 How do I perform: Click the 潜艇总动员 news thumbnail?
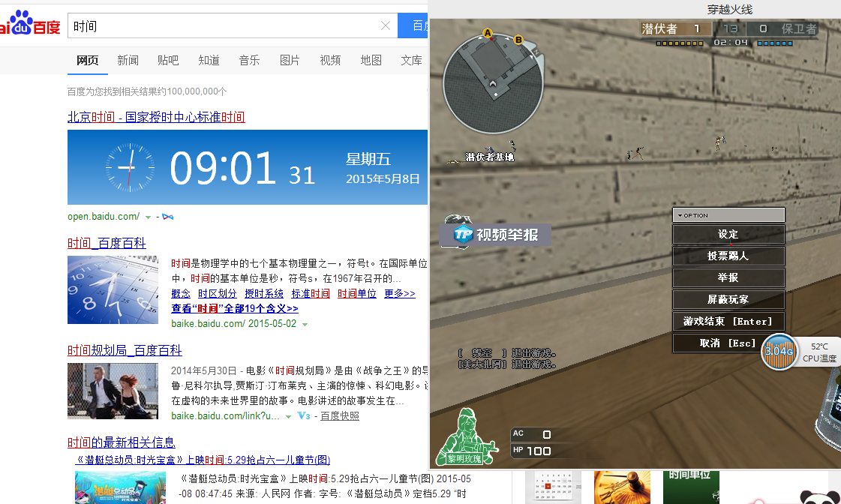coord(120,487)
